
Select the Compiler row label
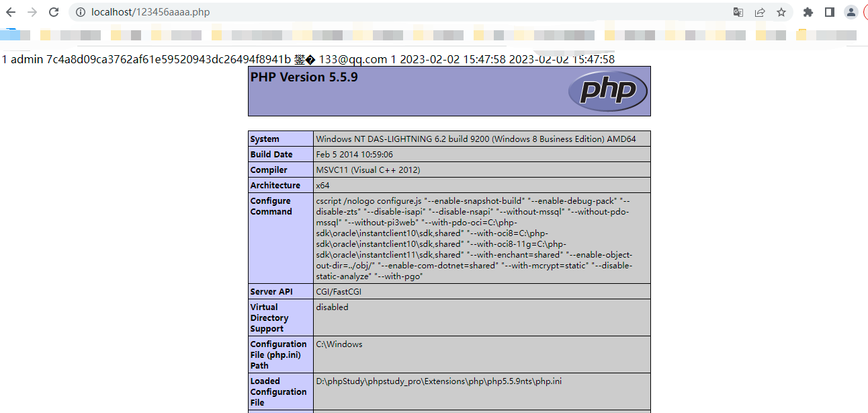(269, 170)
